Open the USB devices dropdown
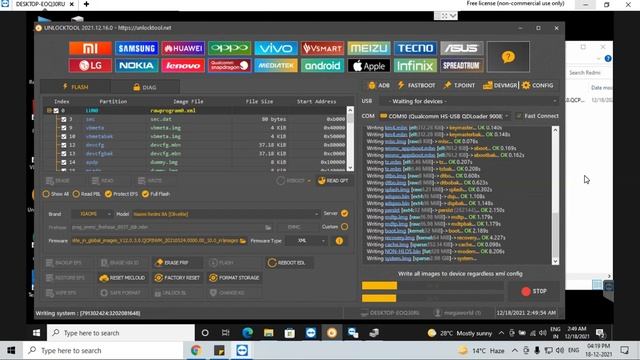Screen dimensions: 640x360 coord(469,101)
